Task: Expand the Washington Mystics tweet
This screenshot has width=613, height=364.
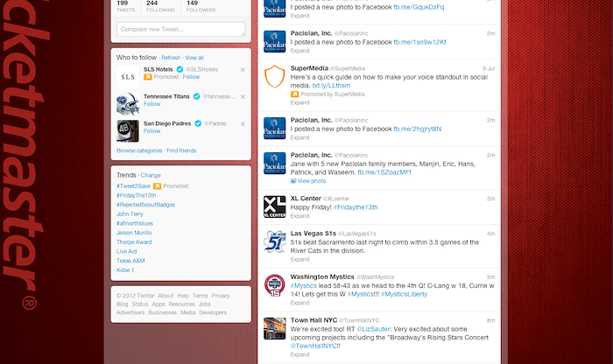Action: pos(299,303)
